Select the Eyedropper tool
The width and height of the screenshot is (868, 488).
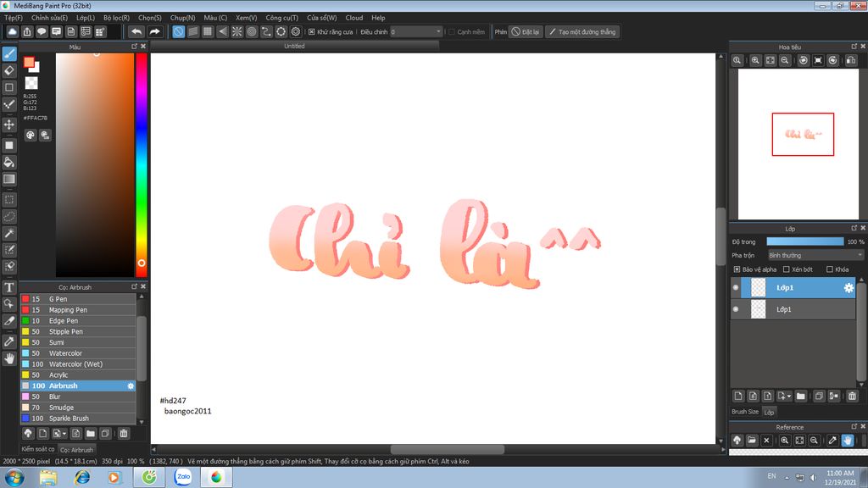pos(9,341)
